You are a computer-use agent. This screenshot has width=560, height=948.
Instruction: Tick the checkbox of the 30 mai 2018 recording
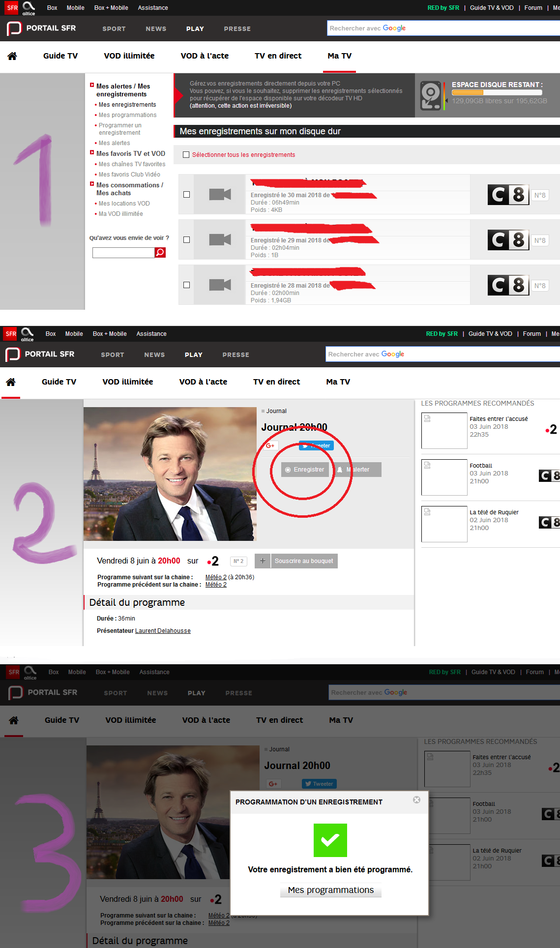(x=186, y=195)
